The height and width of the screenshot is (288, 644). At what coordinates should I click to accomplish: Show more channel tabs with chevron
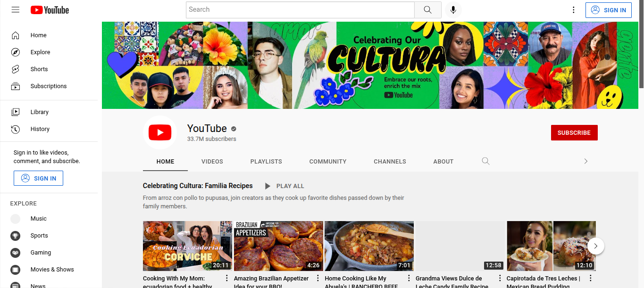click(x=586, y=161)
